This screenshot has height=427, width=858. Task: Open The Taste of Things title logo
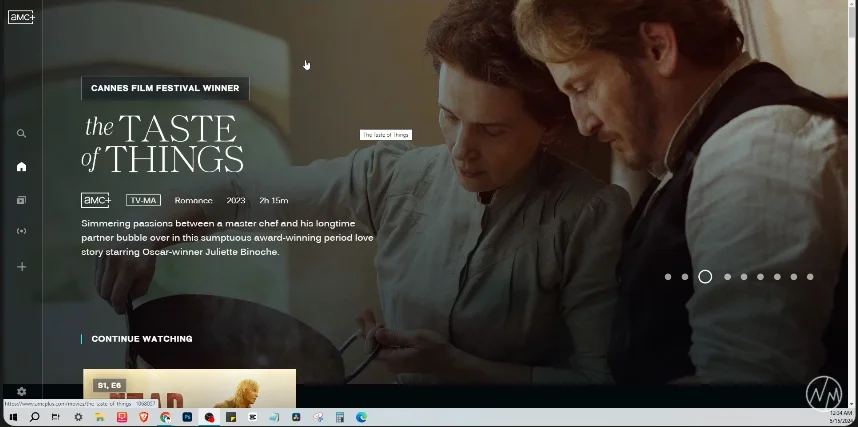[x=163, y=143]
